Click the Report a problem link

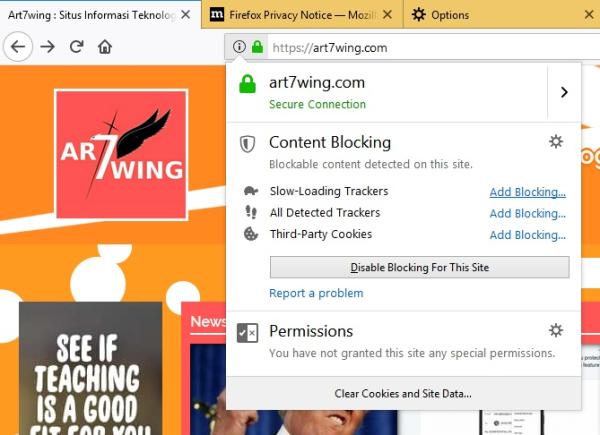click(316, 293)
